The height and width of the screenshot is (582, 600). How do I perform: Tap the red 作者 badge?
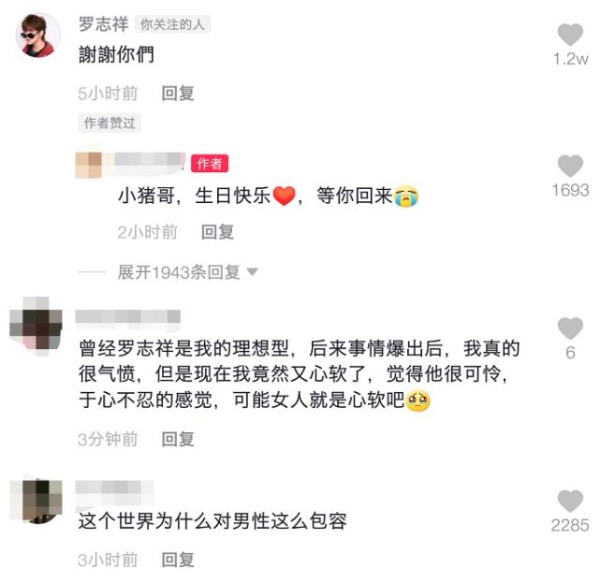[x=210, y=163]
